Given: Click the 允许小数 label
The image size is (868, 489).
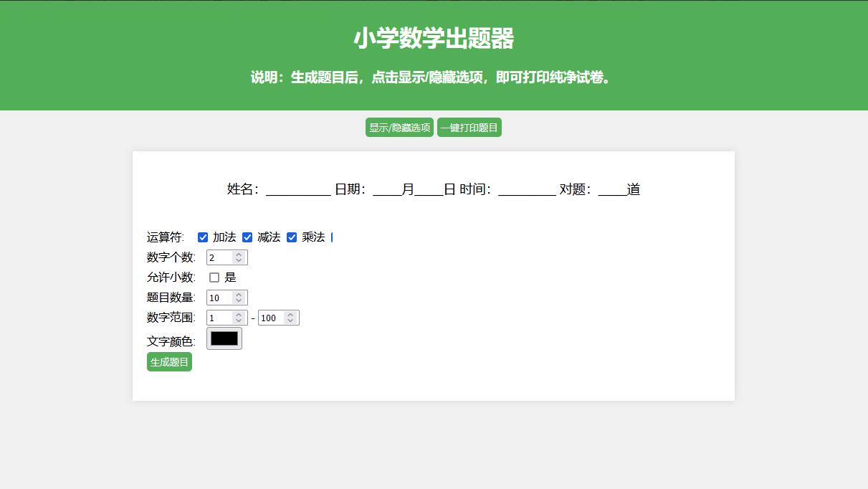Looking at the screenshot, I should click(171, 277).
